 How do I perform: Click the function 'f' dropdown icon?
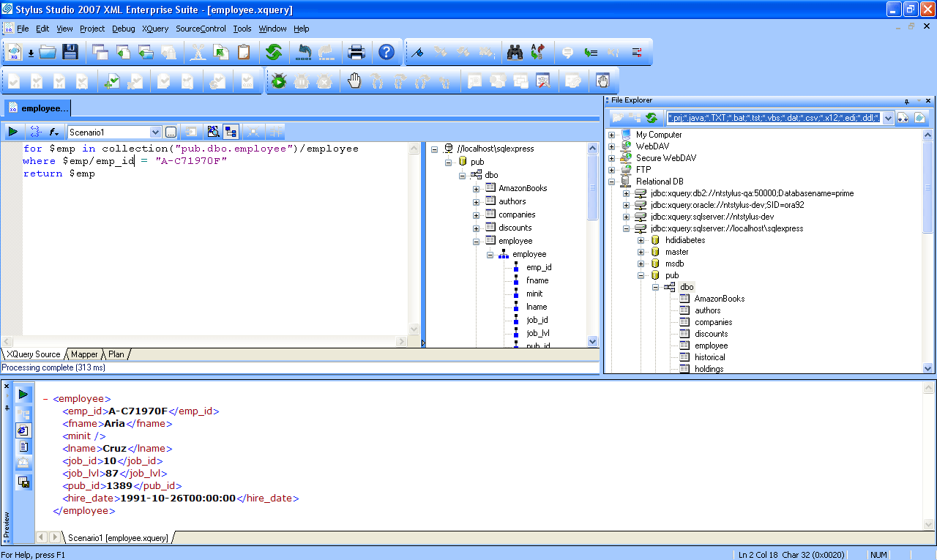(x=54, y=132)
